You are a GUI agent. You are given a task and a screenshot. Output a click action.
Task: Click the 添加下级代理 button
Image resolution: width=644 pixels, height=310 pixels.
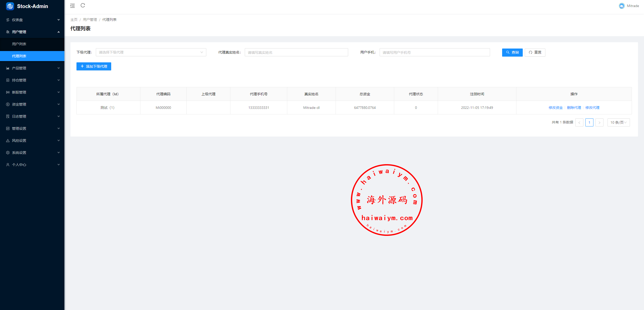click(94, 66)
